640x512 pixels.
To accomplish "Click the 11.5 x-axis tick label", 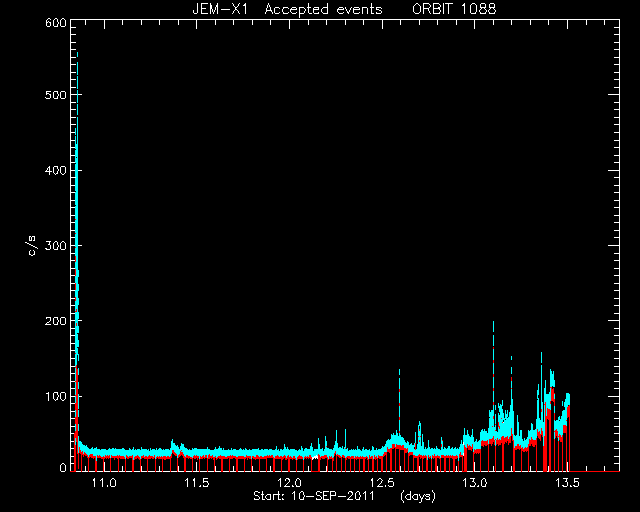I will pos(197,483).
